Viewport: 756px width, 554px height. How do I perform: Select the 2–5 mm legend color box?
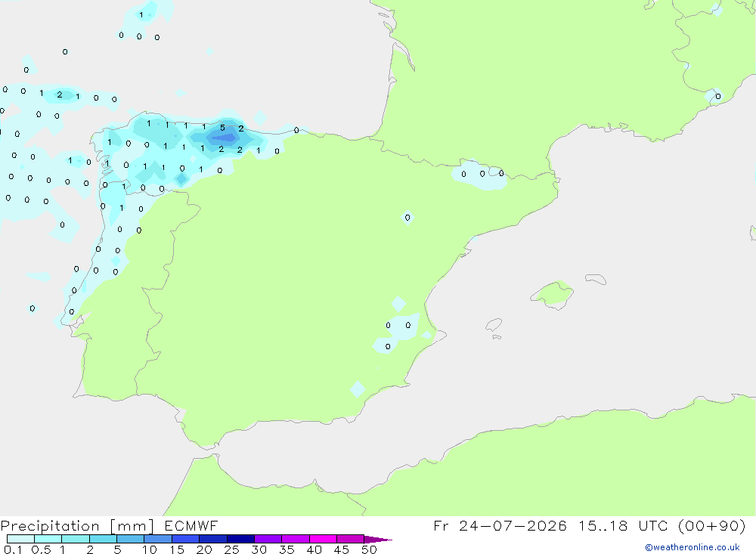[x=103, y=539]
